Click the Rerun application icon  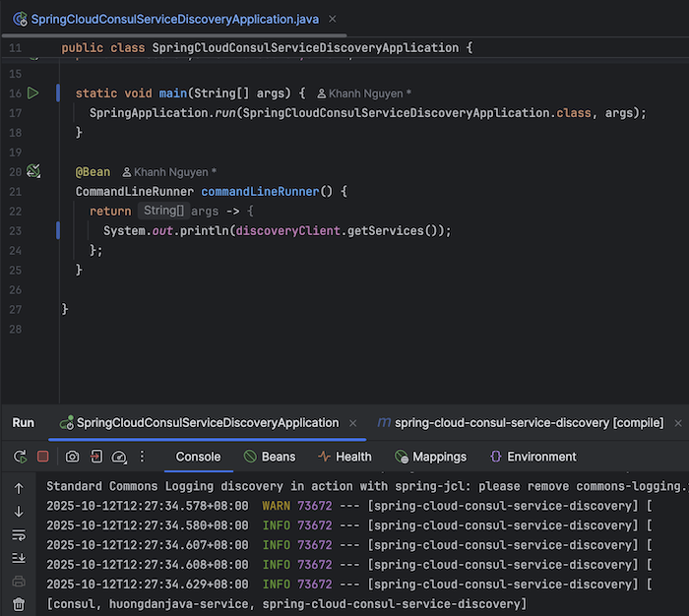19,457
